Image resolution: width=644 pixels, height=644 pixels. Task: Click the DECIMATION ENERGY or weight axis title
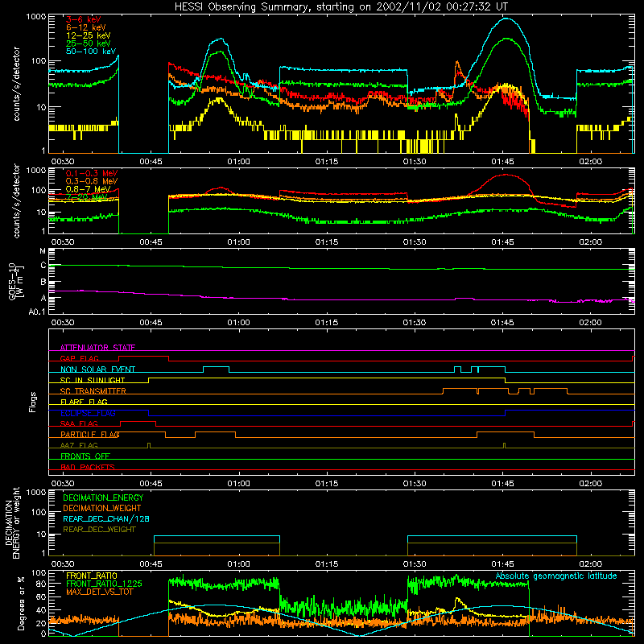pos(12,522)
